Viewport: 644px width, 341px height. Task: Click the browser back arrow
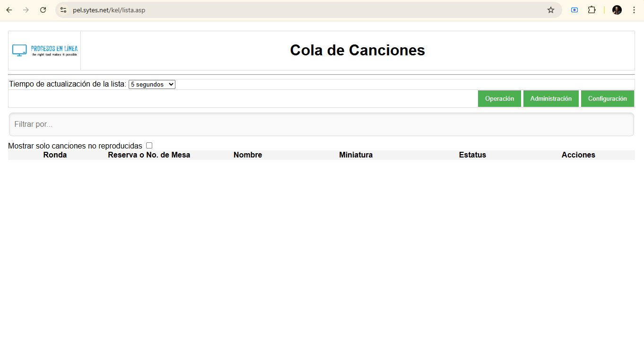click(9, 10)
